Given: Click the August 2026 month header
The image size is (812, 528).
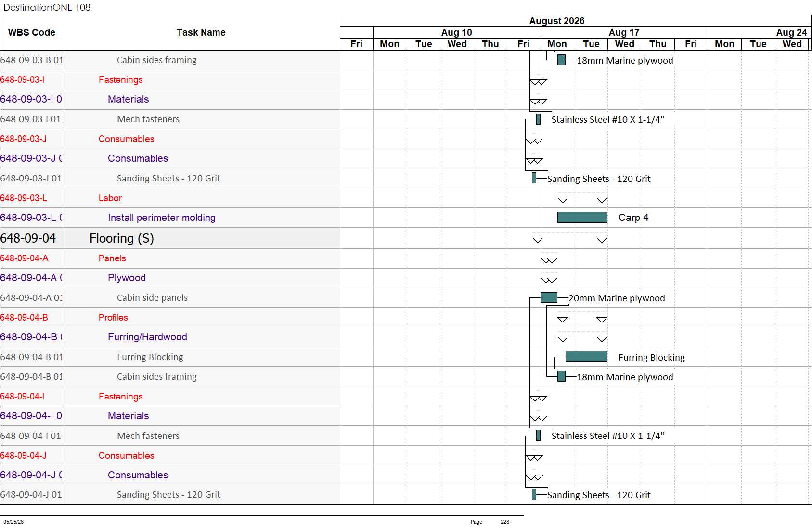Looking at the screenshot, I should [x=557, y=21].
